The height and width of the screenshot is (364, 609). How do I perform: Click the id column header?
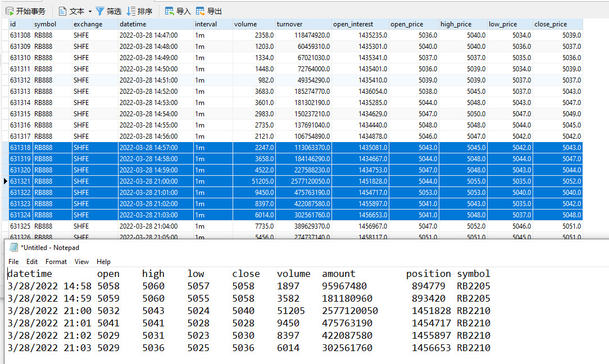click(x=21, y=24)
